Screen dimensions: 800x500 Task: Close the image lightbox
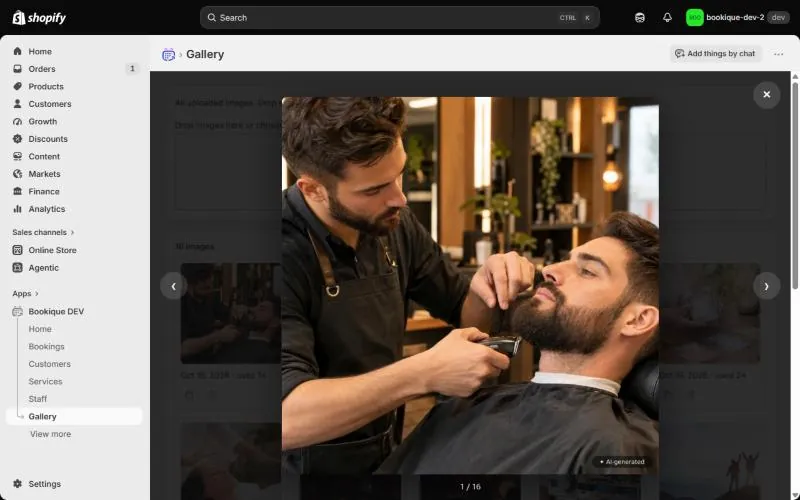tap(766, 94)
